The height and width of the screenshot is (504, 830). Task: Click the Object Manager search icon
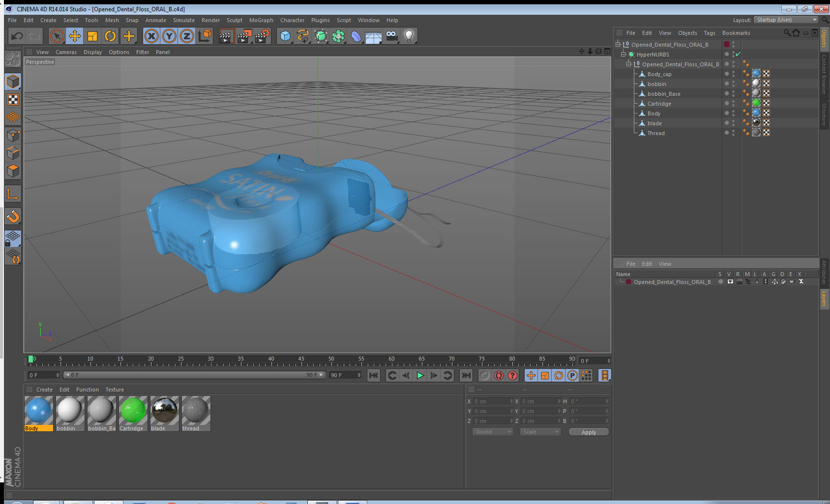787,33
